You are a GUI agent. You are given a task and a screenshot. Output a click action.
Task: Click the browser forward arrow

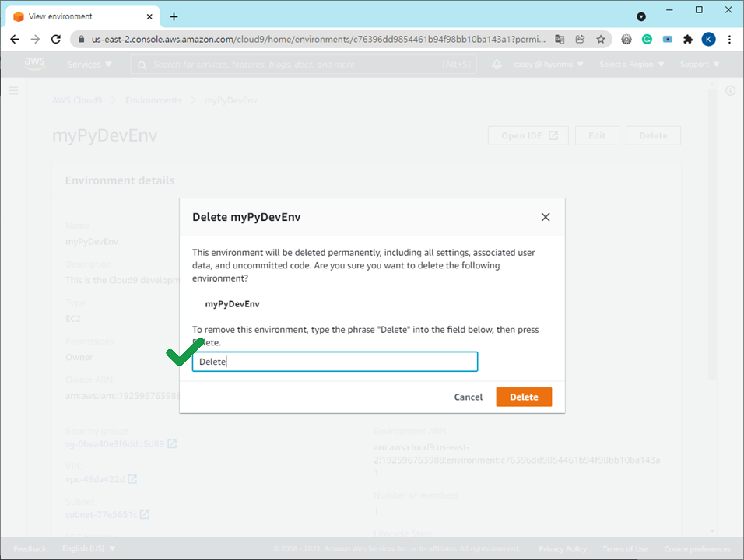coord(35,40)
